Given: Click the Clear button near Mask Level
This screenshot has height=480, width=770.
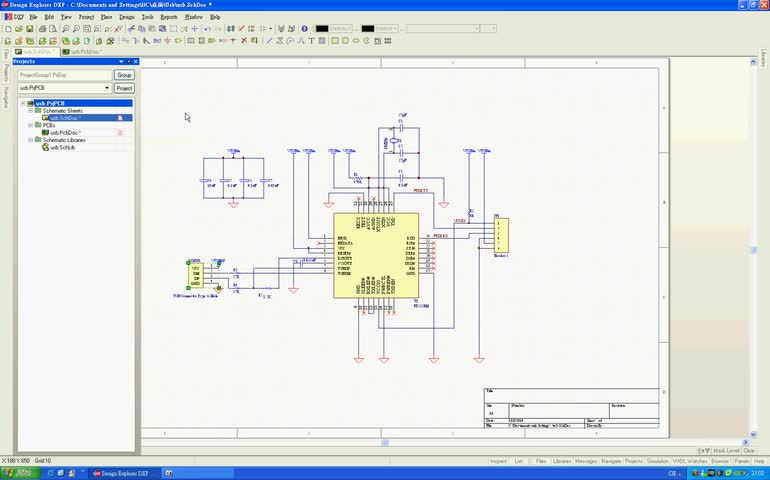Looking at the screenshot, I should point(749,451).
